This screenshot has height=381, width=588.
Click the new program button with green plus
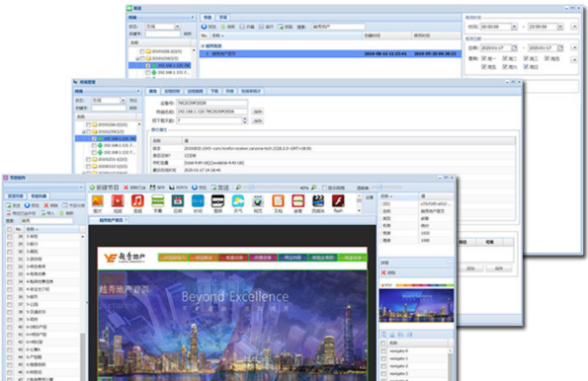tap(104, 188)
